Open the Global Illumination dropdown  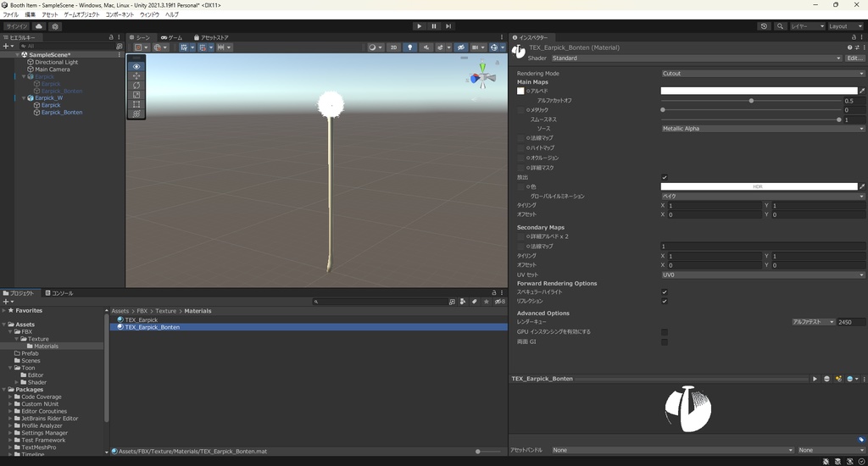(762, 196)
